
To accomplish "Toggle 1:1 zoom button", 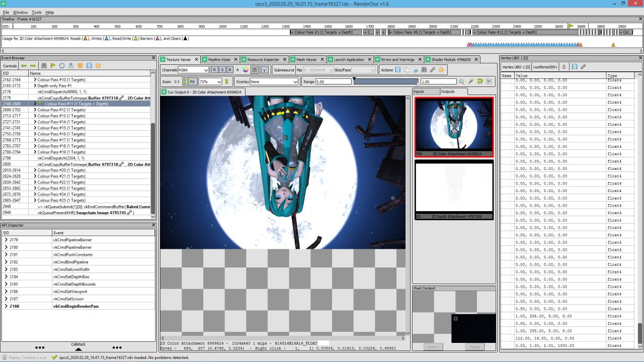I will coord(177,81).
